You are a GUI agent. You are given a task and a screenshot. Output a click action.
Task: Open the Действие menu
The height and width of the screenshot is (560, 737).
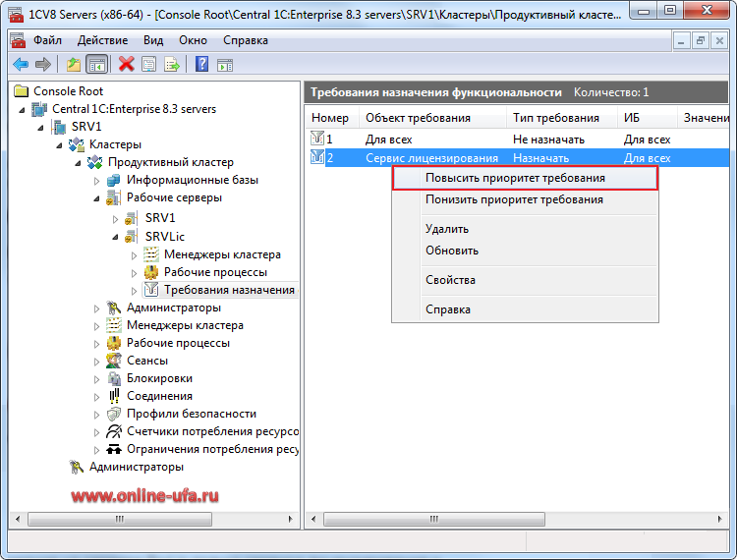point(102,40)
